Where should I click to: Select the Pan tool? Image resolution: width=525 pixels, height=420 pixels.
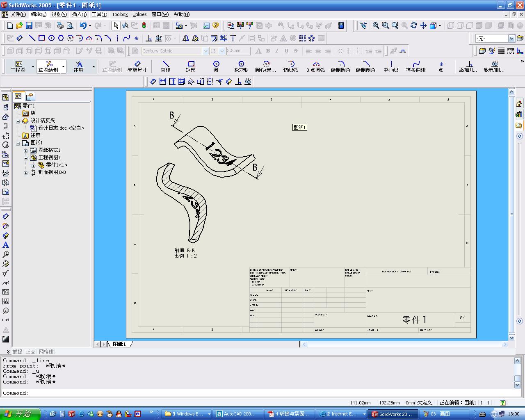(x=423, y=25)
